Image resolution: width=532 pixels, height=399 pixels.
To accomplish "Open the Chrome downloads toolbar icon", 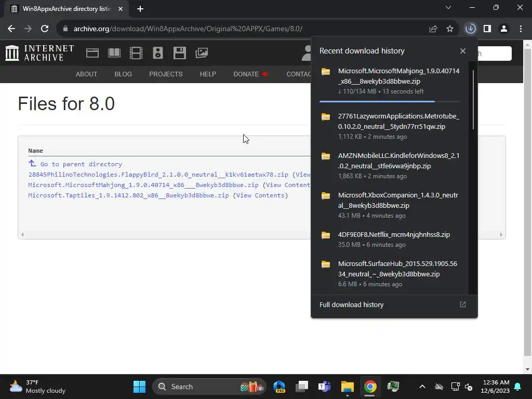I will [470, 29].
